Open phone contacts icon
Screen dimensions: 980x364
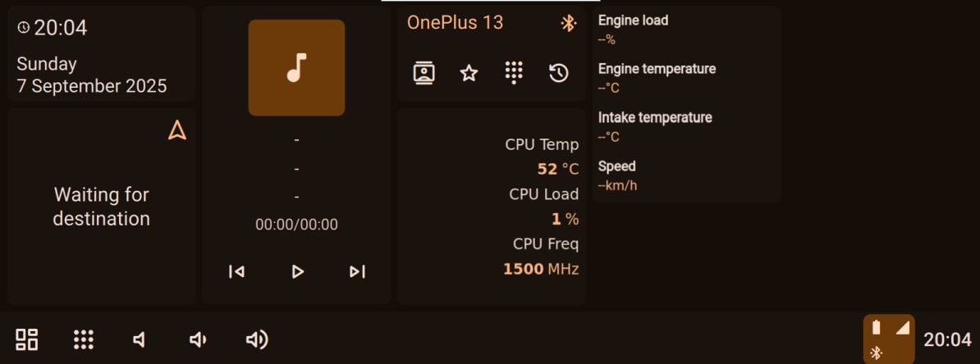click(x=424, y=73)
